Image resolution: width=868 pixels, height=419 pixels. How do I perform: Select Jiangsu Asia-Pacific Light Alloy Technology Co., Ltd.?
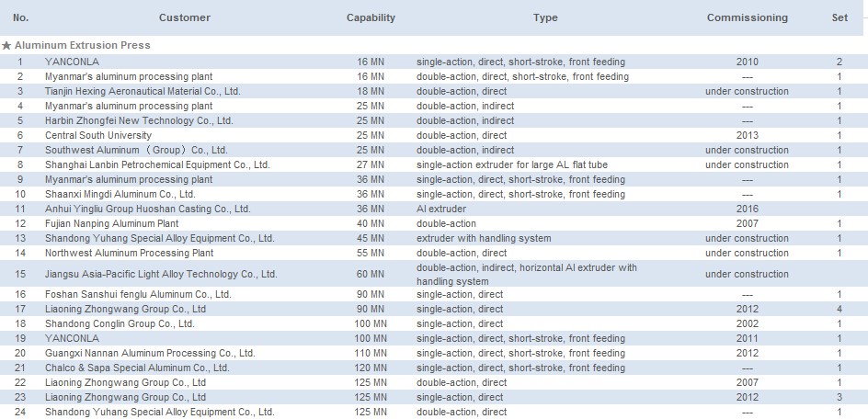pyautogui.click(x=161, y=274)
